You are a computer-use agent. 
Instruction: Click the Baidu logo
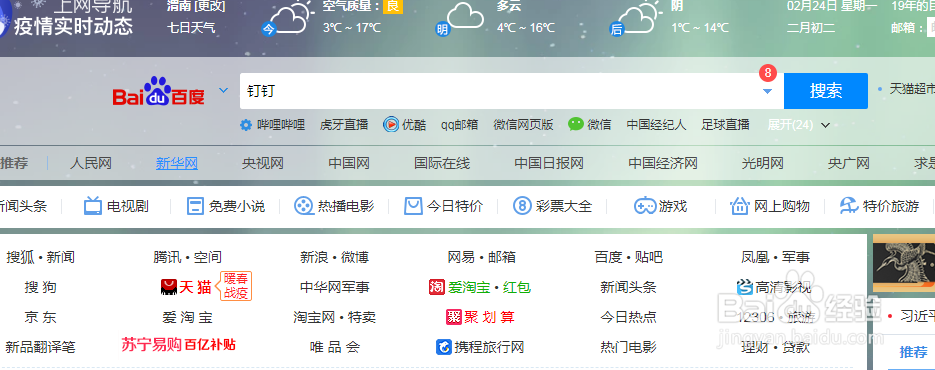(159, 91)
